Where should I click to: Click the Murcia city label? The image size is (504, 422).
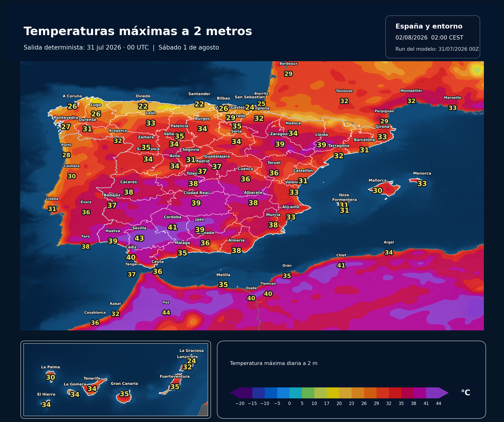point(273,215)
